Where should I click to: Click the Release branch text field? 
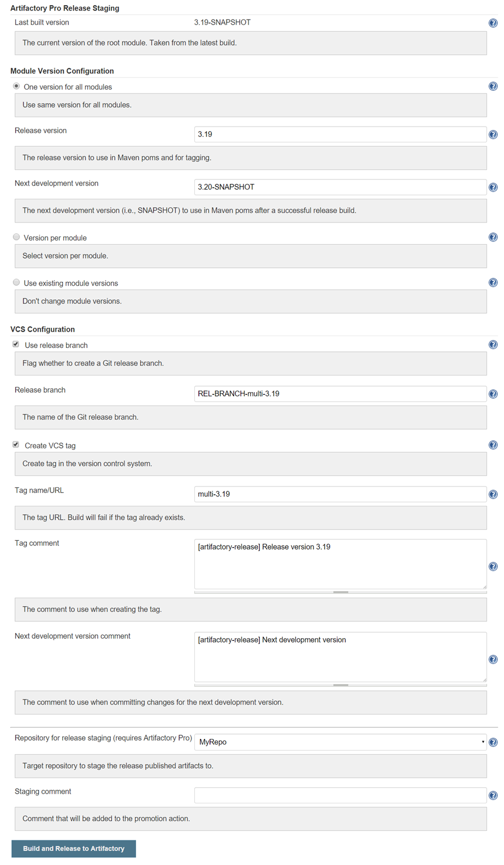[340, 394]
